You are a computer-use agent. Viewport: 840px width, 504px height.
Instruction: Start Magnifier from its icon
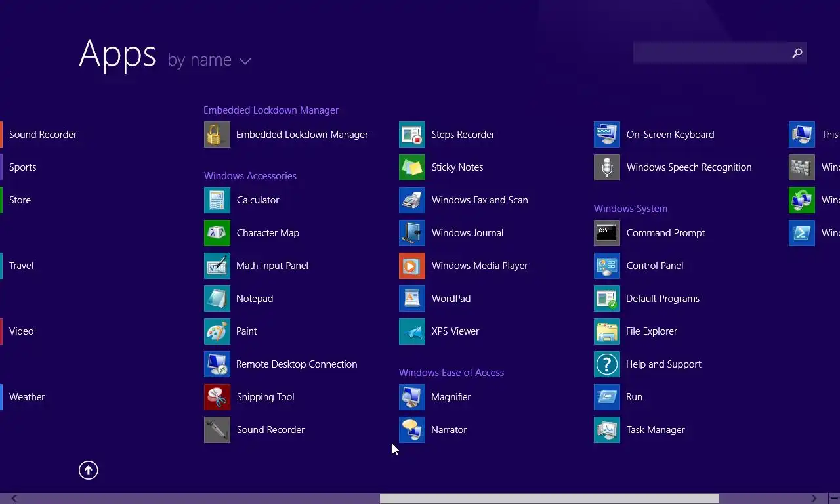pos(412,397)
